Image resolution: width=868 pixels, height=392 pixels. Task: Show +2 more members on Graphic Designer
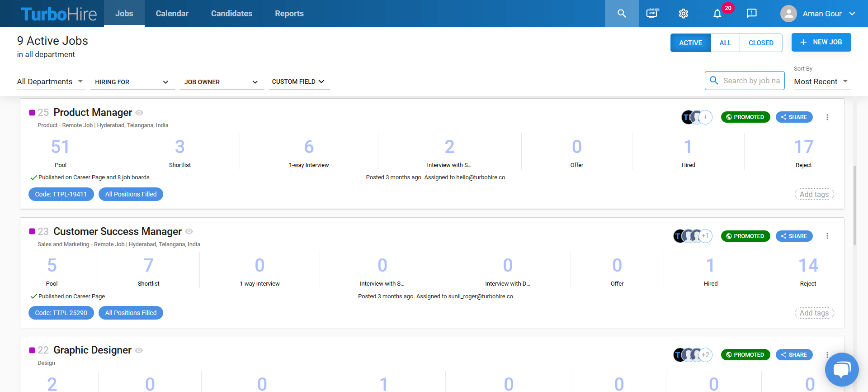pyautogui.click(x=705, y=355)
